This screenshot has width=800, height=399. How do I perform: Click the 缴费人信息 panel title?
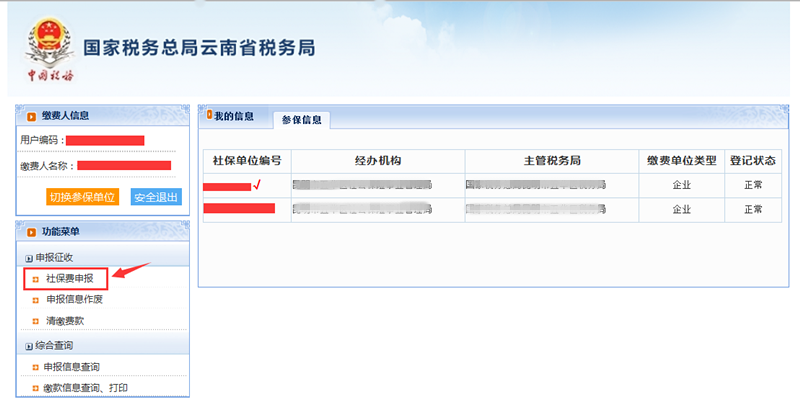tap(65, 116)
